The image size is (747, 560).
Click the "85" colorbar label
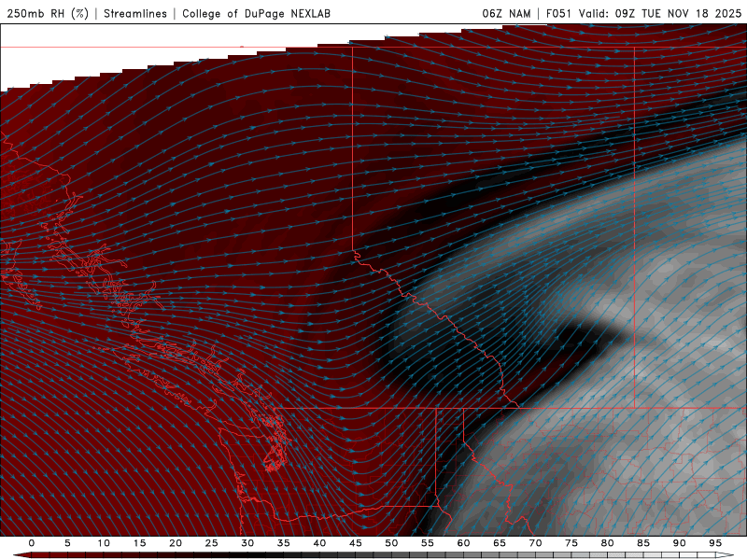643,543
